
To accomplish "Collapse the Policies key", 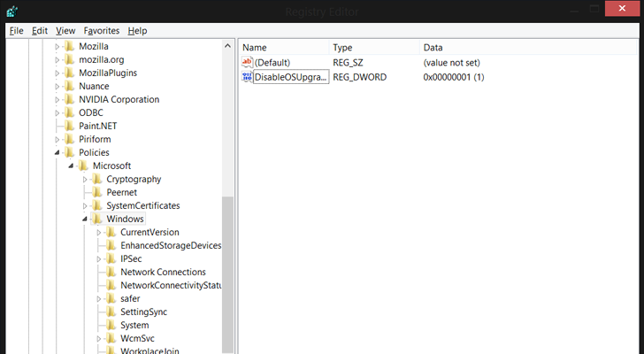I will click(x=57, y=153).
